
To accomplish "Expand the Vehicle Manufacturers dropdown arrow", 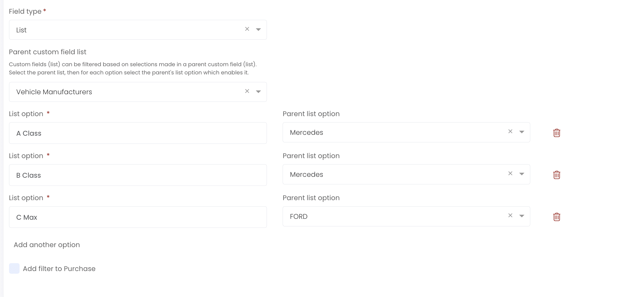I will pyautogui.click(x=258, y=92).
